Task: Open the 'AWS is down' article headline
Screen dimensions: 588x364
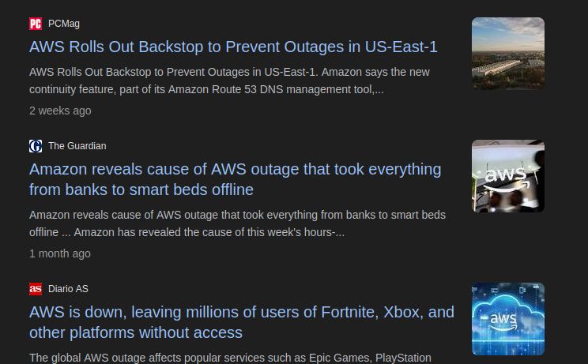Action: [241, 312]
